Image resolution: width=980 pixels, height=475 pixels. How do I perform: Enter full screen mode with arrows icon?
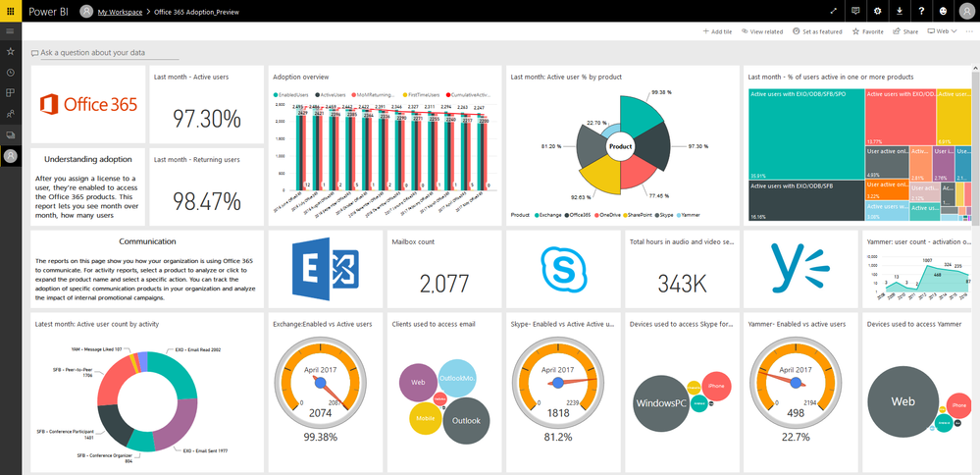tap(833, 11)
